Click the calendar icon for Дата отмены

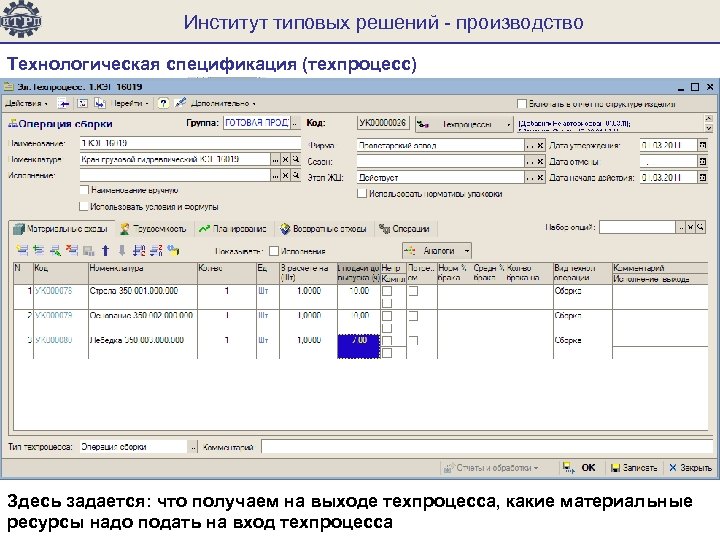click(x=703, y=162)
